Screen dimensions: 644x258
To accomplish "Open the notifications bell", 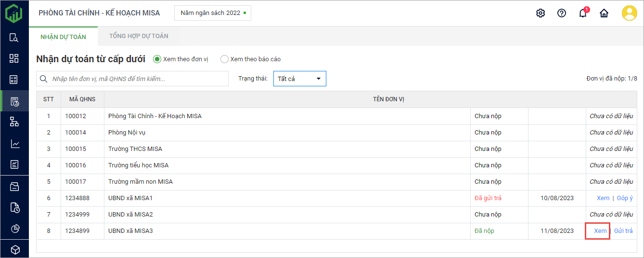I will (583, 13).
